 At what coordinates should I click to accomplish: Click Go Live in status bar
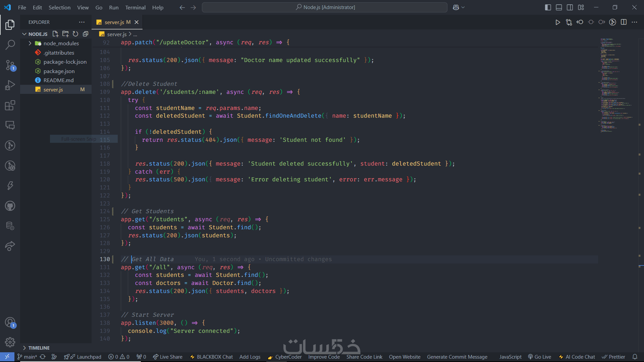540,357
